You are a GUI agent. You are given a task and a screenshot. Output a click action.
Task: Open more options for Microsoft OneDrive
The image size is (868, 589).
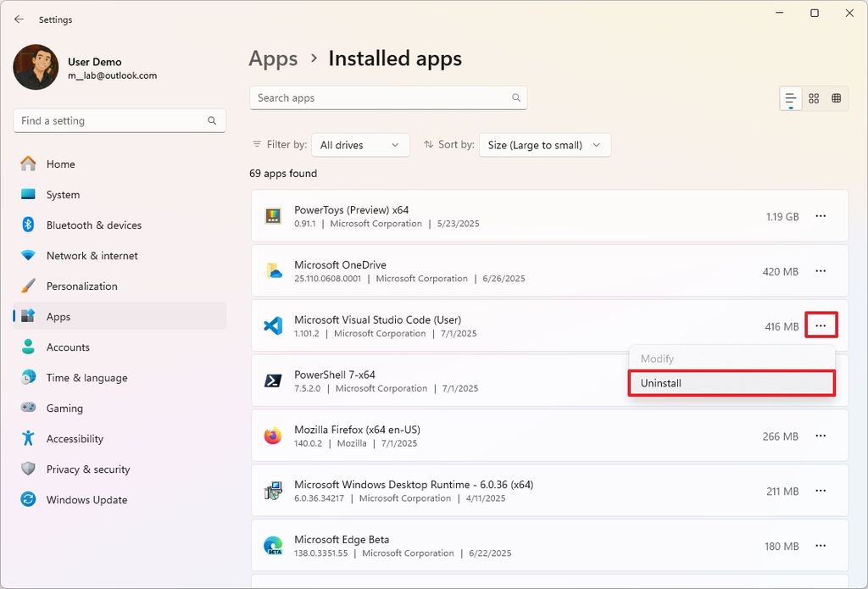pyautogui.click(x=821, y=270)
